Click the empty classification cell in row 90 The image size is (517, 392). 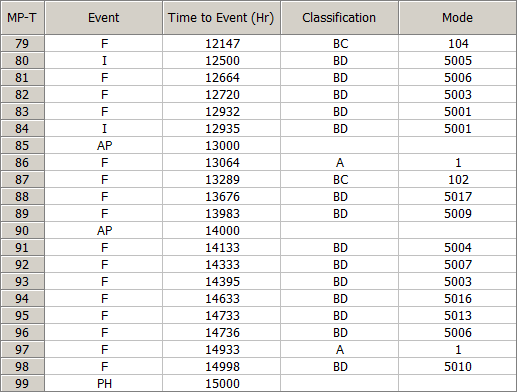click(339, 231)
